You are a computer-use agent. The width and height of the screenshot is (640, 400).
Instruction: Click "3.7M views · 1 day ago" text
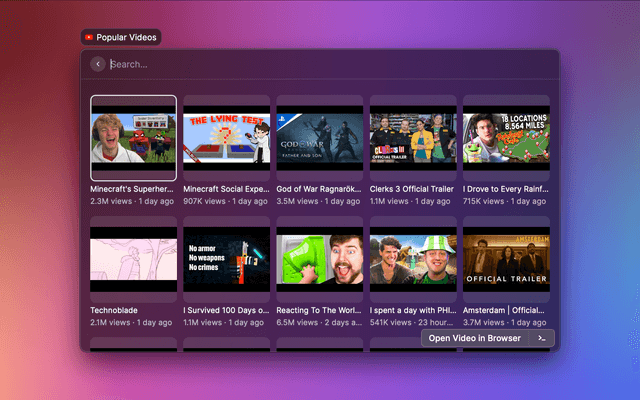pos(504,322)
